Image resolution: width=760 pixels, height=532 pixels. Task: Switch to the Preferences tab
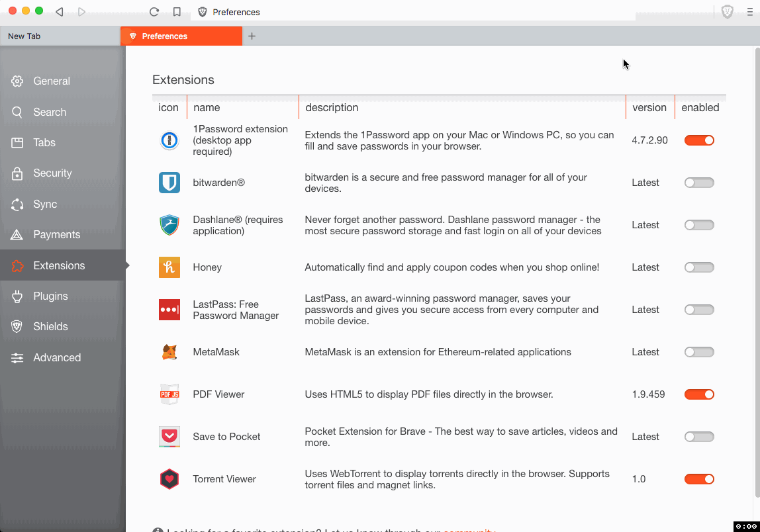(181, 36)
